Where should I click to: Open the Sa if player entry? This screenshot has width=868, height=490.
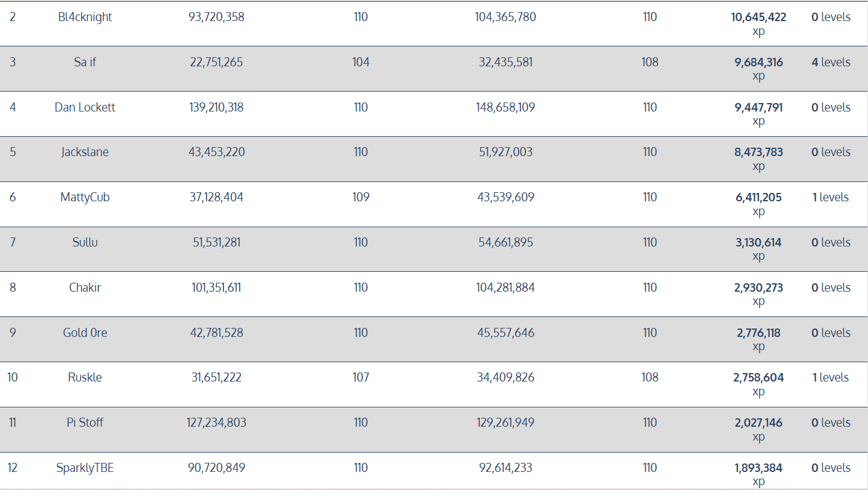pyautogui.click(x=85, y=62)
